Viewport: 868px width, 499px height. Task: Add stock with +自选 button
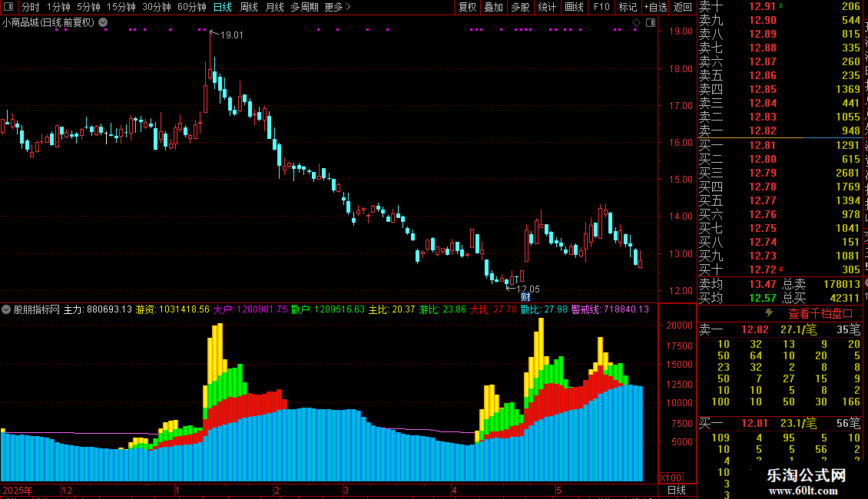click(x=655, y=7)
